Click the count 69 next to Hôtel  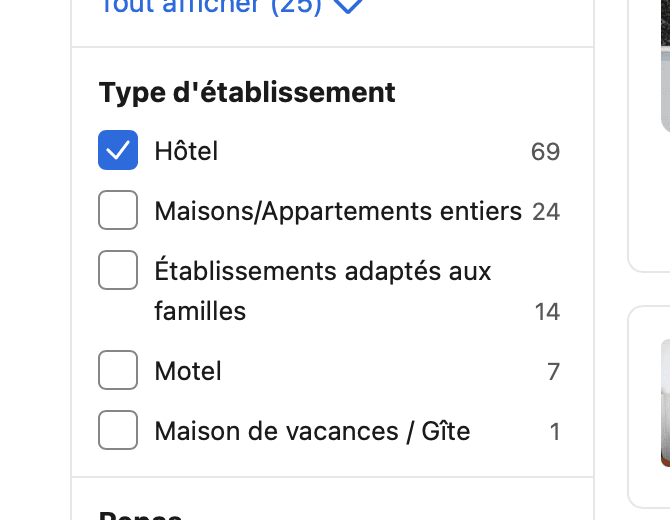pyautogui.click(x=545, y=152)
